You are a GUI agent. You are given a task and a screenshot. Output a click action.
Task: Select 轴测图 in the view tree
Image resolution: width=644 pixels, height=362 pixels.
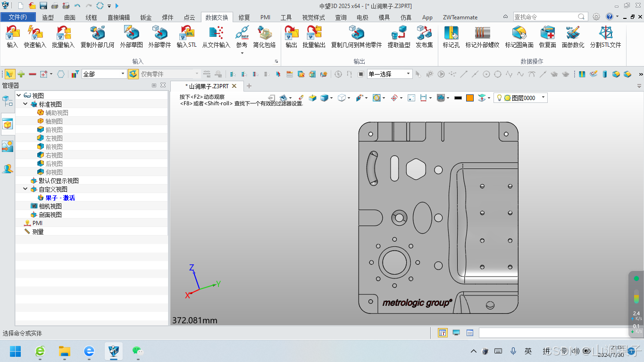click(x=54, y=121)
